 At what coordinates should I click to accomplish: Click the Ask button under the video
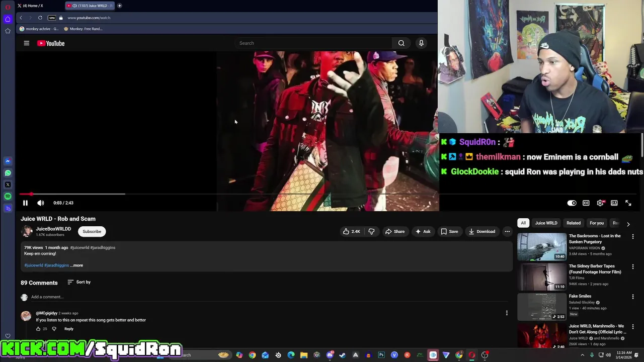pyautogui.click(x=423, y=231)
